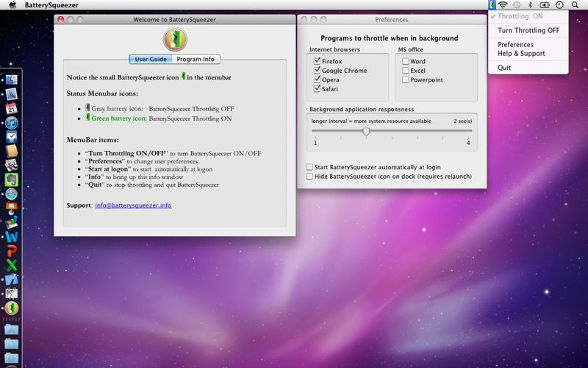Launch Preview from the dock
This screenshot has width=588, height=368.
(x=12, y=165)
